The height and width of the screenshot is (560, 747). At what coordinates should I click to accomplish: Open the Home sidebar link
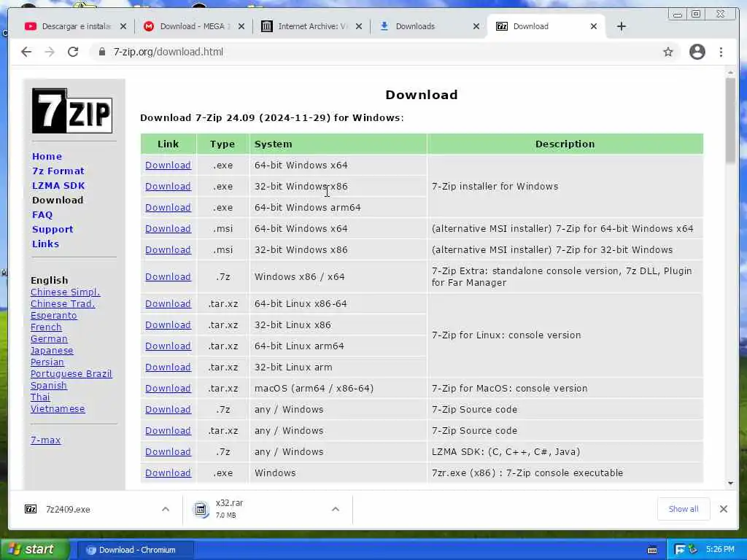47,156
